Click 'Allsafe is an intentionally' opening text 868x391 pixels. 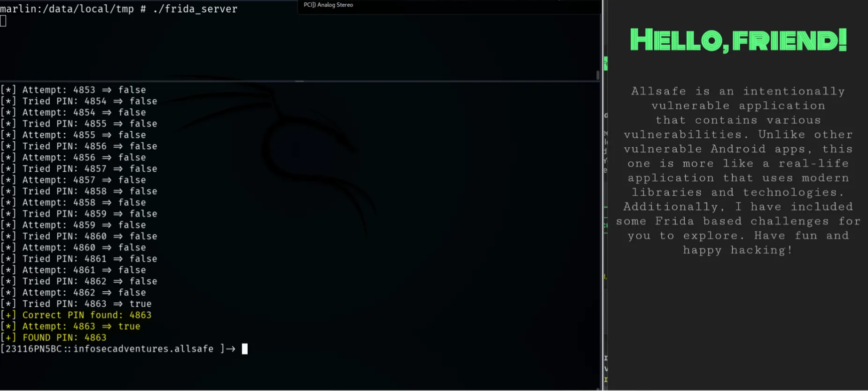pos(738,91)
